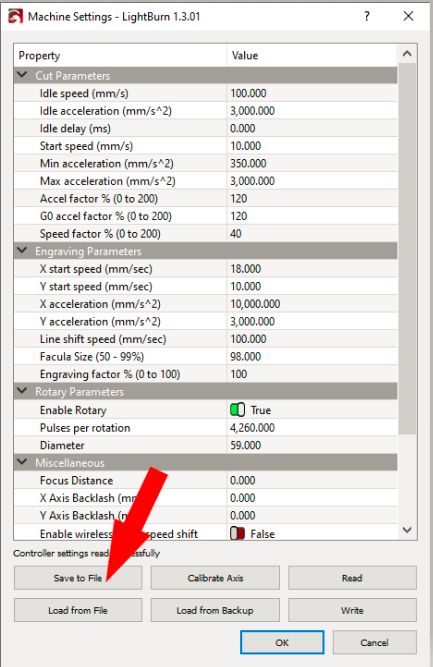The height and width of the screenshot is (667, 433).
Task: Select Engraving factor value 100
Action: (x=312, y=374)
